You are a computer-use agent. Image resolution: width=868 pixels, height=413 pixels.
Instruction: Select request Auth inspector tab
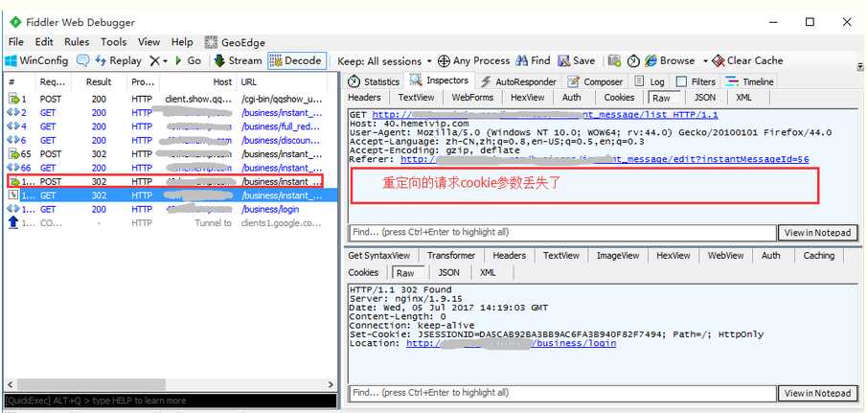[x=572, y=98]
